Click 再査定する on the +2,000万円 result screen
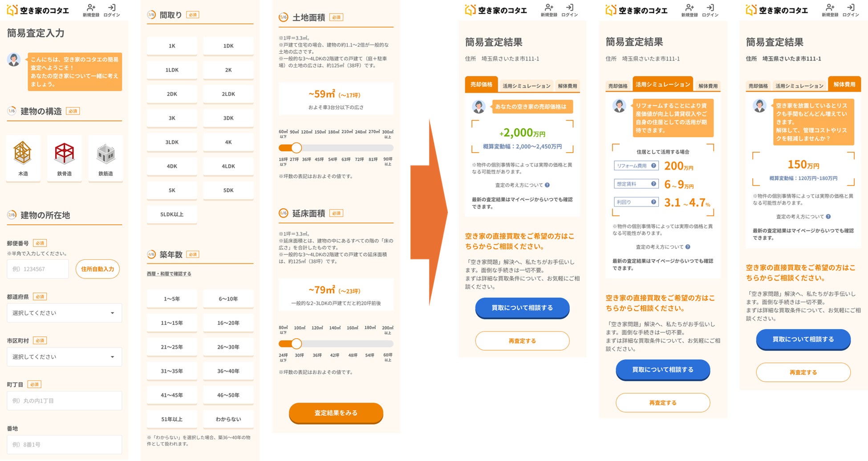 point(522,341)
